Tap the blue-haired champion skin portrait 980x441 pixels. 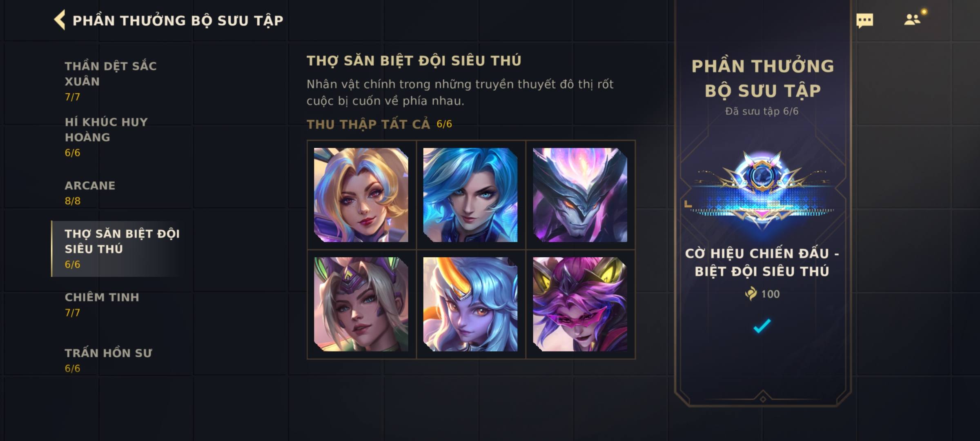click(470, 195)
